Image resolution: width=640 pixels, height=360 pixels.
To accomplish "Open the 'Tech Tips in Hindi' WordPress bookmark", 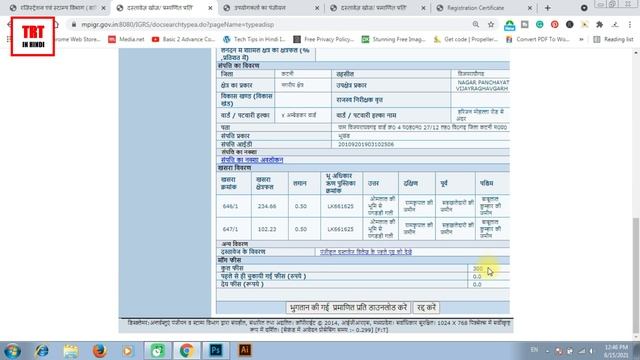I will click(x=254, y=39).
